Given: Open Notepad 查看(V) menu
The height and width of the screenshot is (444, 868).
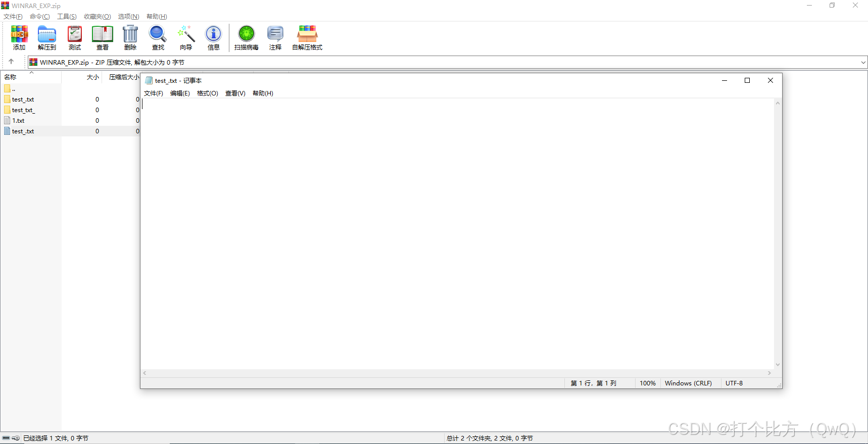Looking at the screenshot, I should coord(235,93).
